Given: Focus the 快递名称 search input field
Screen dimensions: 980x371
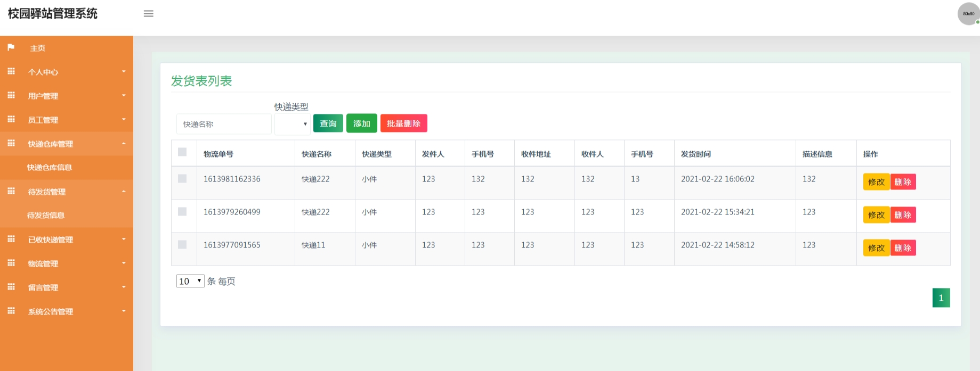Looking at the screenshot, I should (224, 124).
